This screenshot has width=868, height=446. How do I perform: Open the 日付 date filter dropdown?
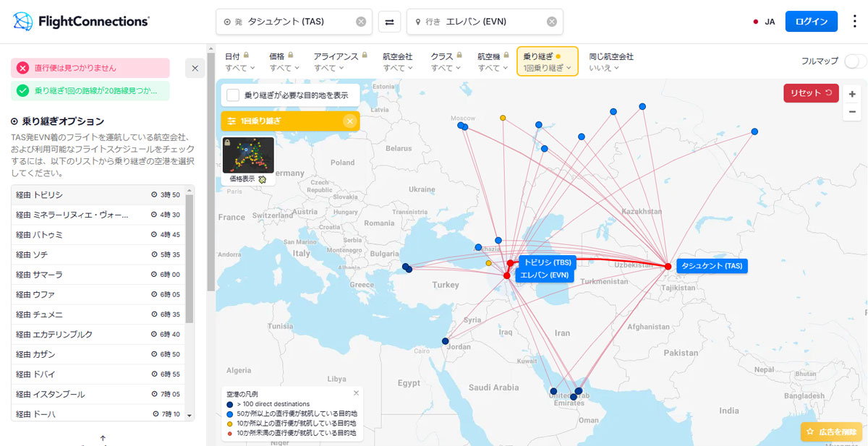click(x=240, y=61)
